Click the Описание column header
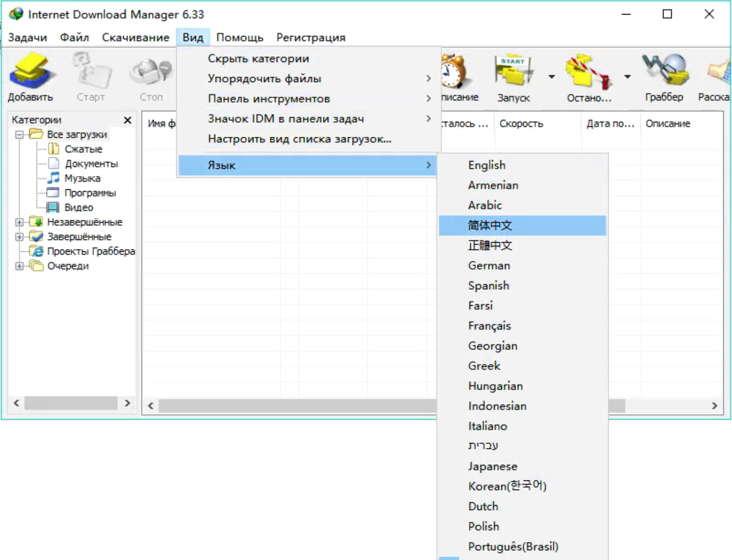Viewport: 732px width, 560px height. [682, 124]
